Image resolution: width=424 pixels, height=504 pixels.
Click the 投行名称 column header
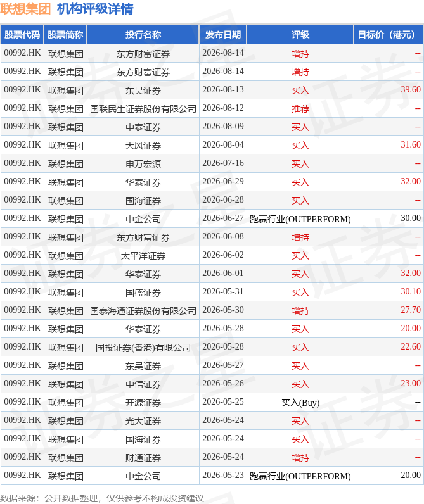click(x=143, y=35)
